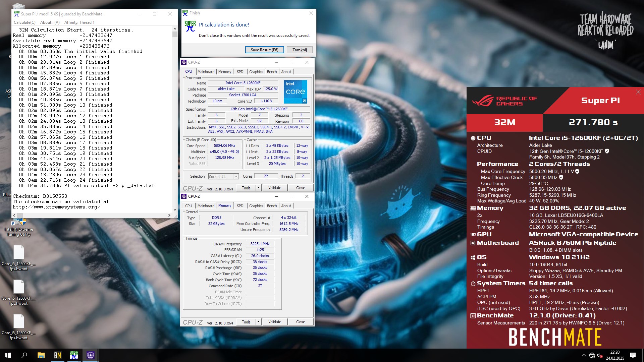Click Super PI horizontal scrollbar right arrow

[x=169, y=215]
